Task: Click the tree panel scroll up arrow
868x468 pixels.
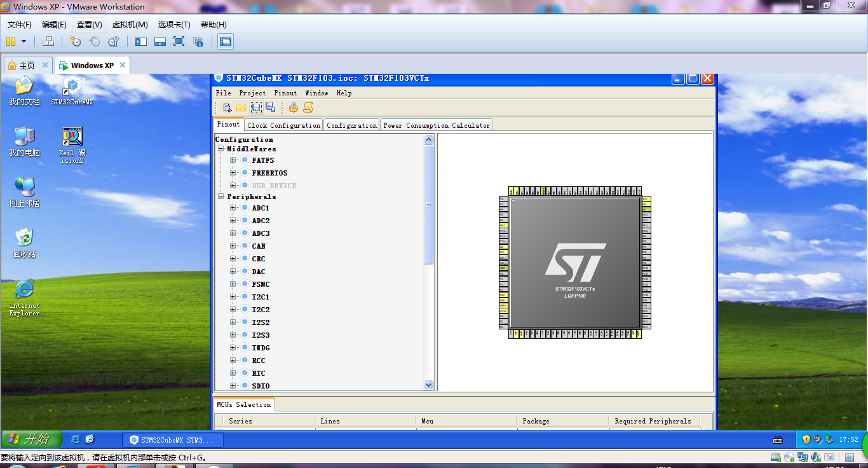Action: [428, 140]
